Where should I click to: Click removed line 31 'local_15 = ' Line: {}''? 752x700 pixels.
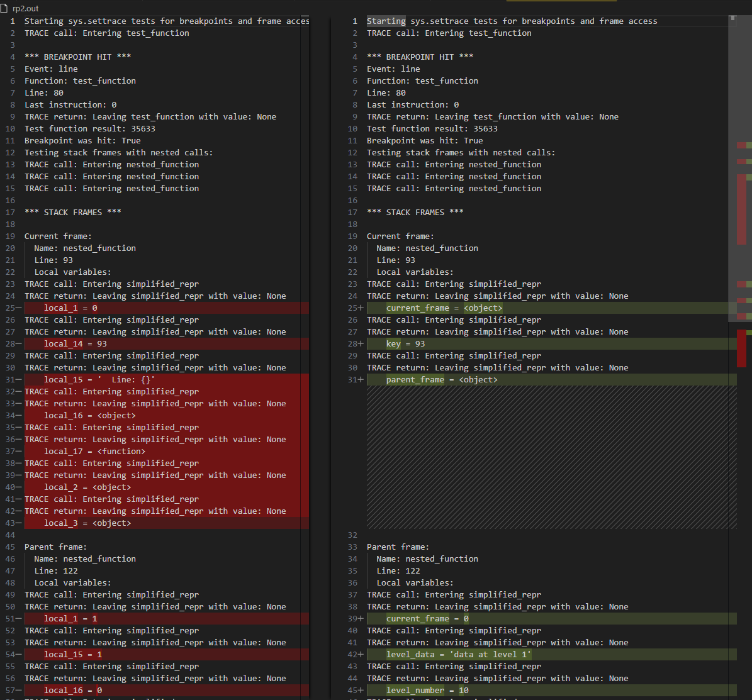tap(166, 380)
